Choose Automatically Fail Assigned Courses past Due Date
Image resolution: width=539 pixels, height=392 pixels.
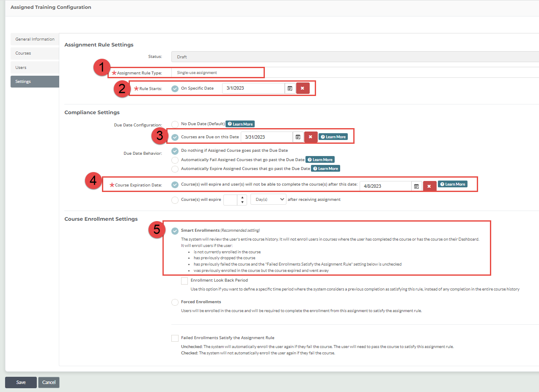pyautogui.click(x=175, y=159)
